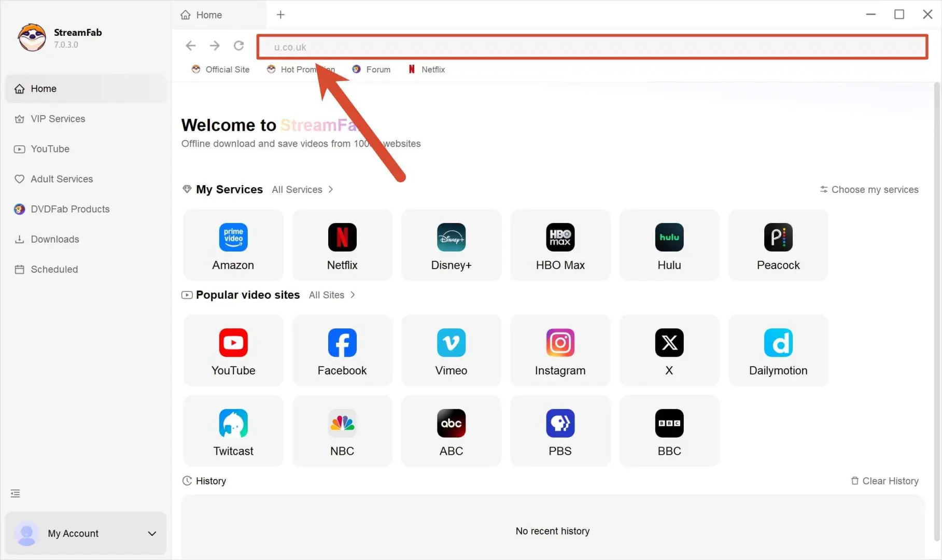Collapse the sidebar with the menu icon

pyautogui.click(x=16, y=493)
